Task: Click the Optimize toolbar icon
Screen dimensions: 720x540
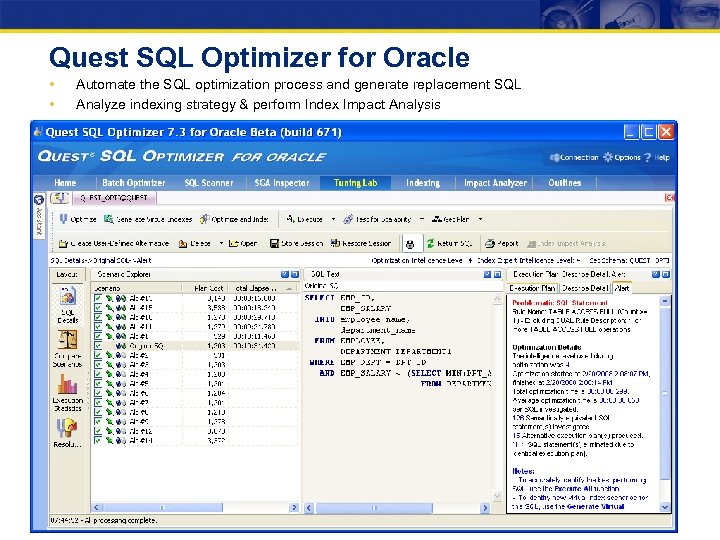Action: pyautogui.click(x=63, y=219)
